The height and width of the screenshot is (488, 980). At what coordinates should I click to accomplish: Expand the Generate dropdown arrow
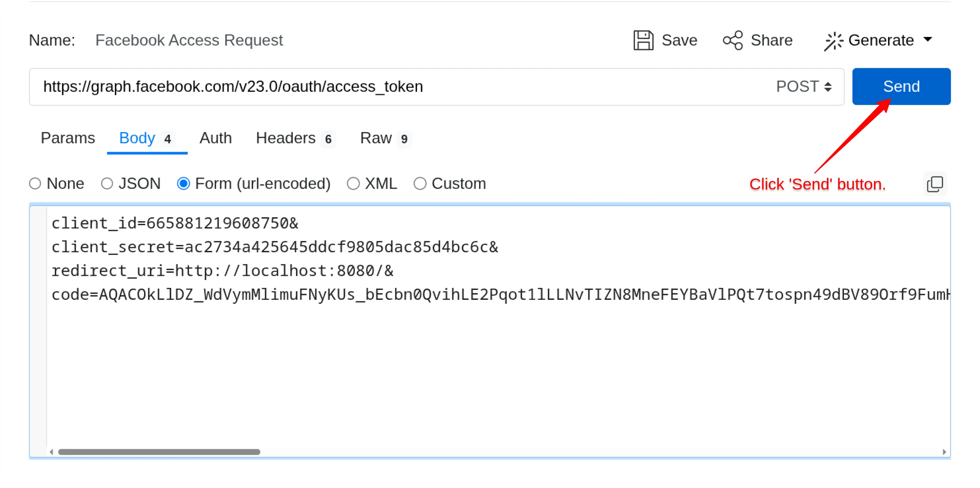(x=928, y=39)
